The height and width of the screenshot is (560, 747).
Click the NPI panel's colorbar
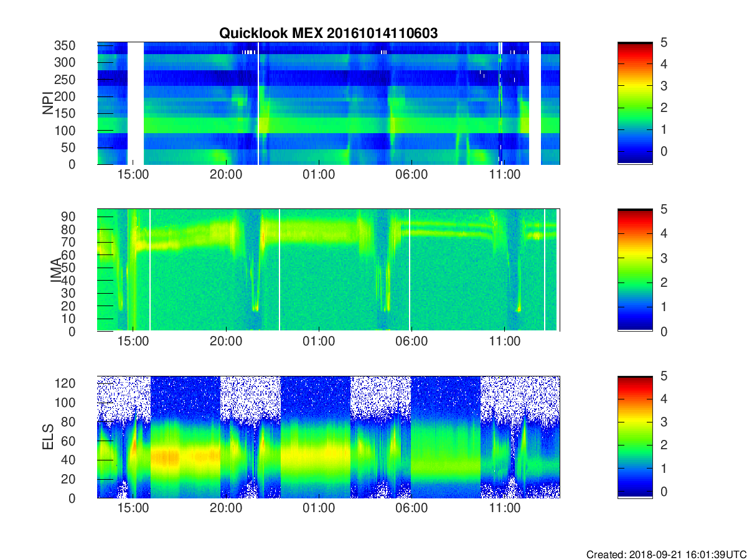coord(635,103)
